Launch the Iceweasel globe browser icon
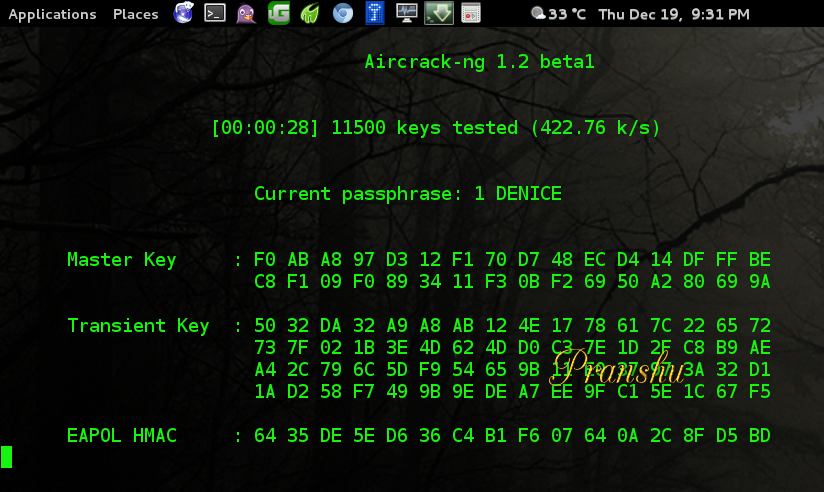Screen dimensions: 824x492 [x=183, y=13]
